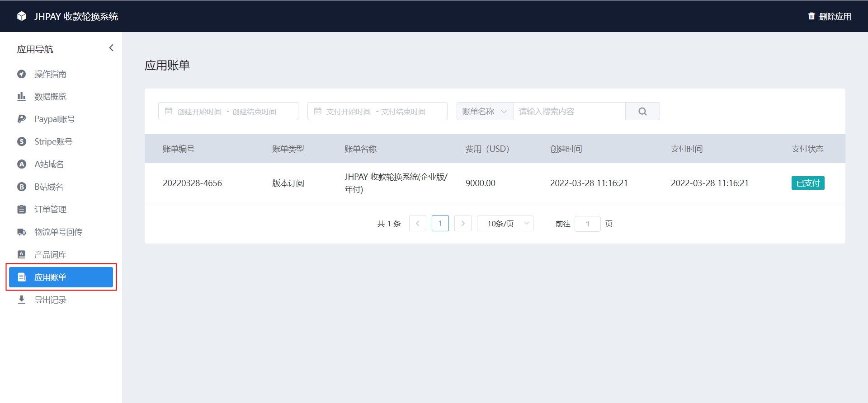Viewport: 868px width, 403px height.
Task: Click the next page arrow
Action: 463,223
